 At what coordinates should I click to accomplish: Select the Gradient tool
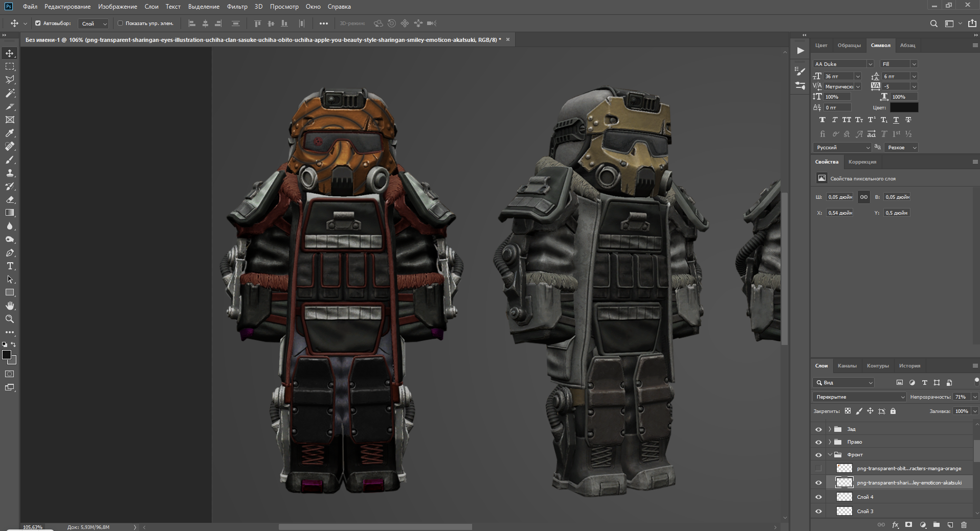pos(10,213)
